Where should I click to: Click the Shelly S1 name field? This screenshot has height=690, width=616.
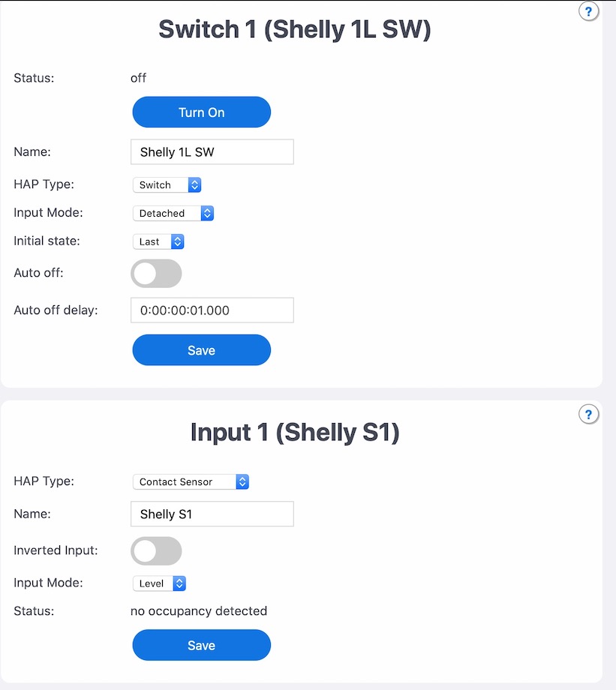click(x=212, y=514)
